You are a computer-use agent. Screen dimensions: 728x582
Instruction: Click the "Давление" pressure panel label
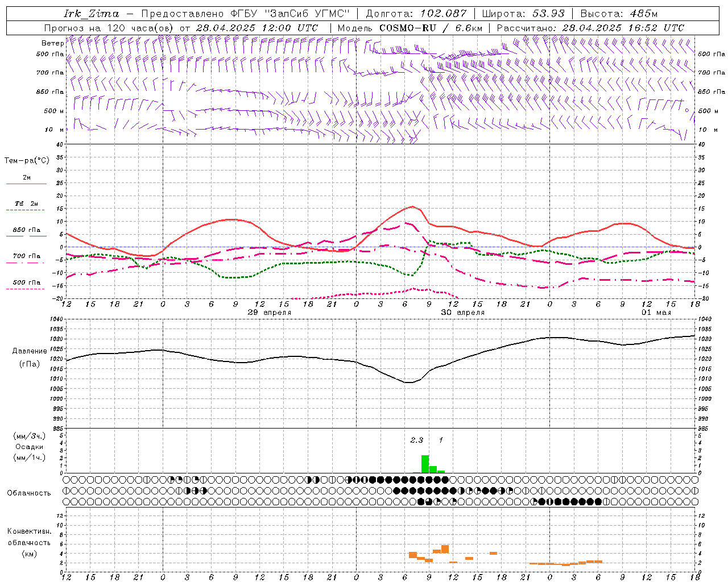coord(30,351)
